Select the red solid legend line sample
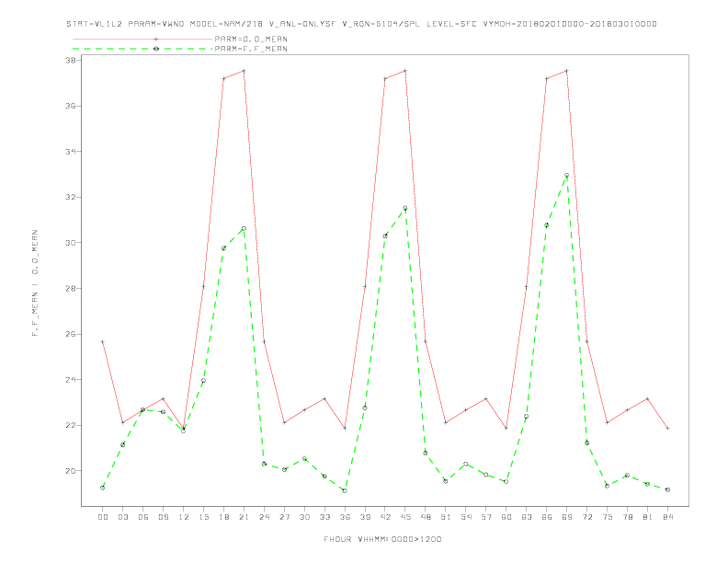This screenshot has height=563, width=728. pos(142,39)
